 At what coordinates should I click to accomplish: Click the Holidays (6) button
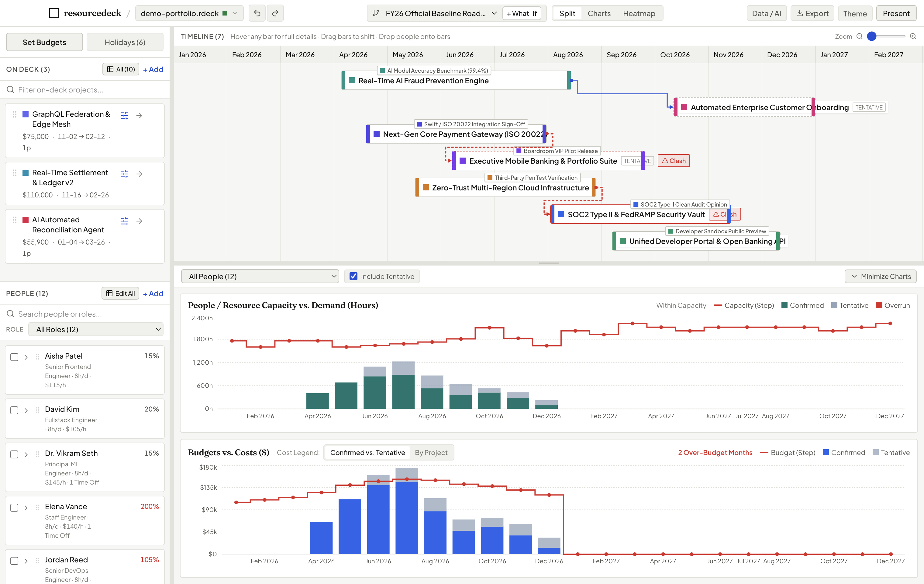pos(125,42)
